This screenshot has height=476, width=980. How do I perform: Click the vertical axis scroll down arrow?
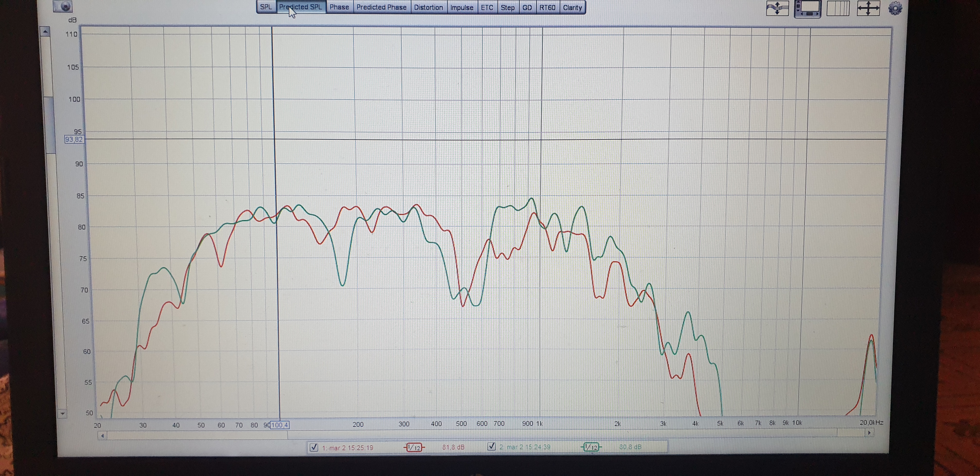coord(62,413)
